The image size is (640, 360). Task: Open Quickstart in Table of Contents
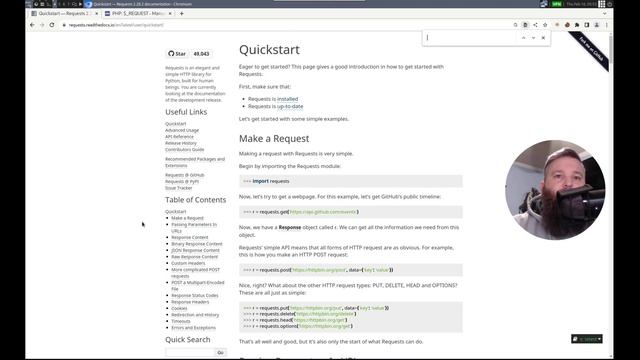(x=176, y=211)
